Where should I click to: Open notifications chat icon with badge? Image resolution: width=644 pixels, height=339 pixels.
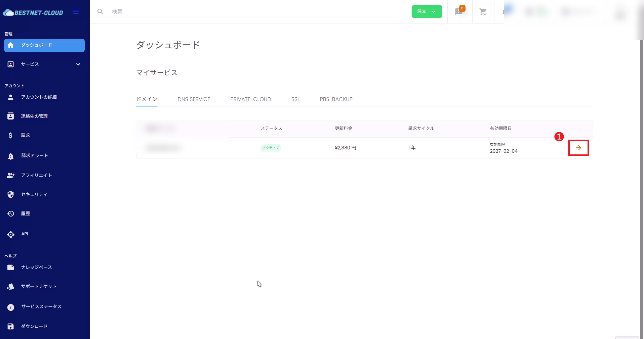tap(459, 12)
